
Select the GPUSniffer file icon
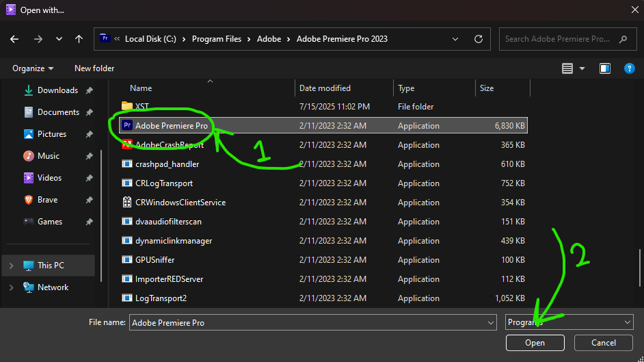click(x=127, y=259)
